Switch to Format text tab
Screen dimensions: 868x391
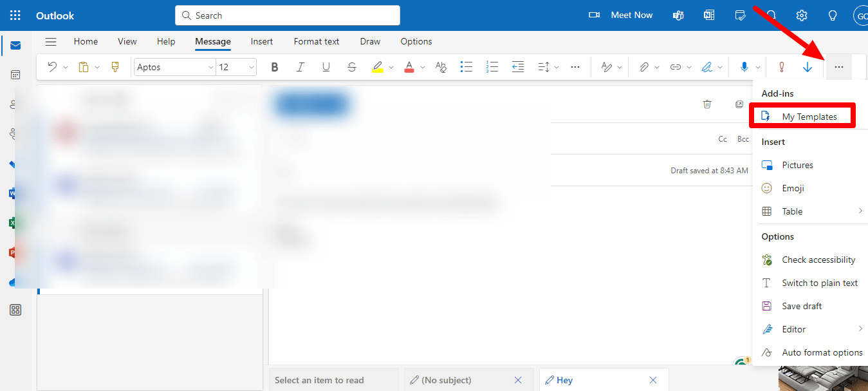[317, 41]
